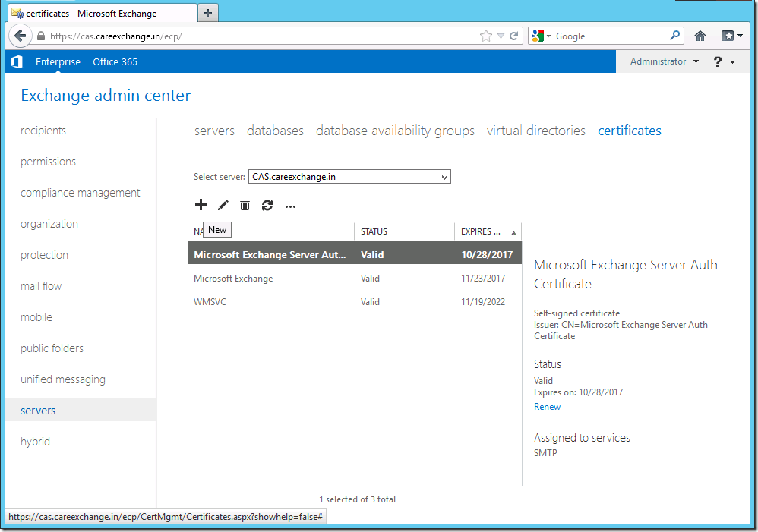Expand the help menu arrow

tap(733, 61)
